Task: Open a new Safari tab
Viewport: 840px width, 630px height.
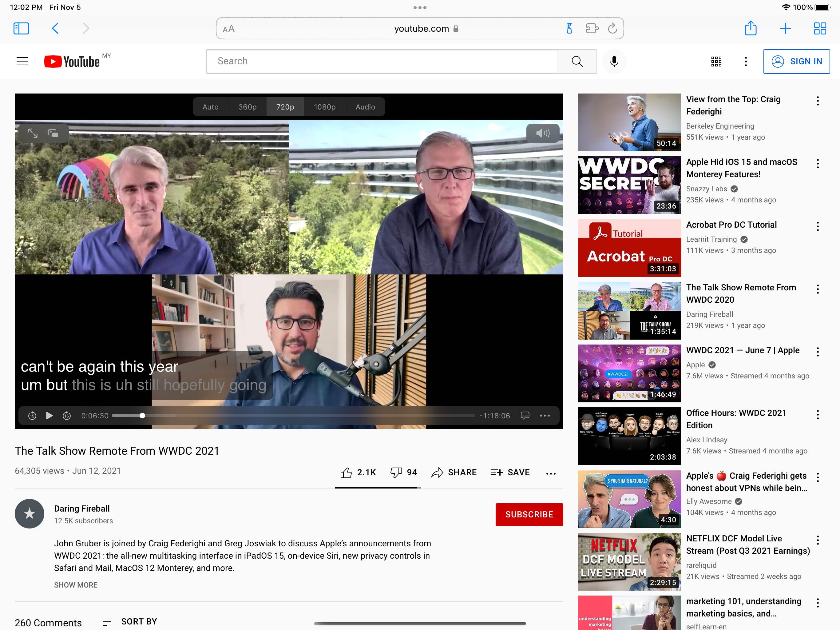Action: 785,29
